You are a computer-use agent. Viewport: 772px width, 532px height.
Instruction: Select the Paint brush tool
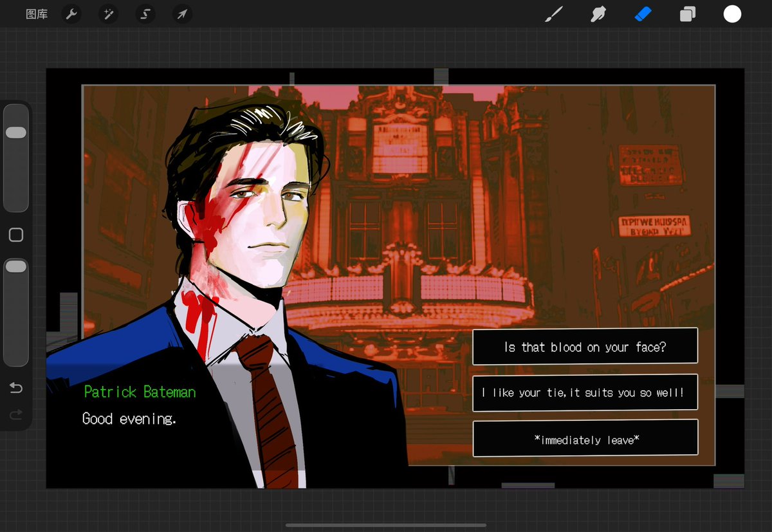(x=553, y=14)
